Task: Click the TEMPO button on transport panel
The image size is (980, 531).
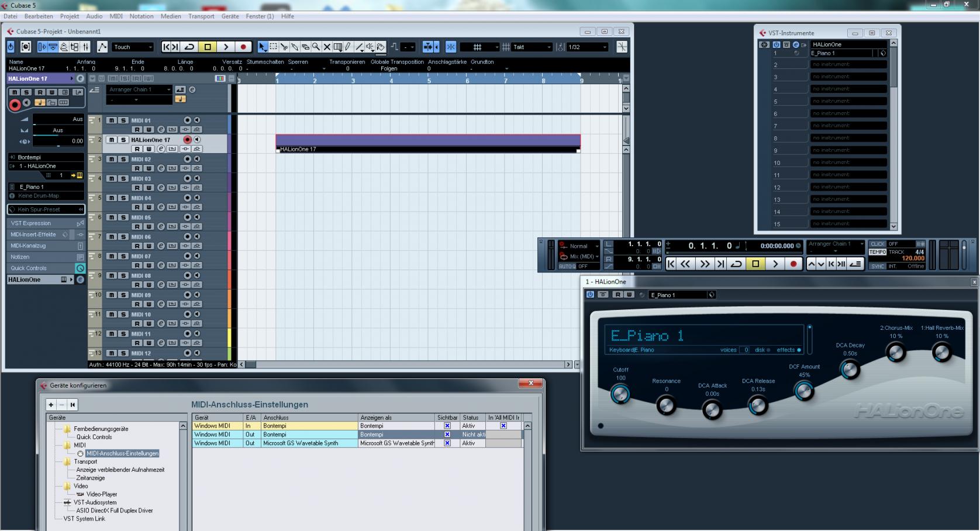Action: click(878, 252)
